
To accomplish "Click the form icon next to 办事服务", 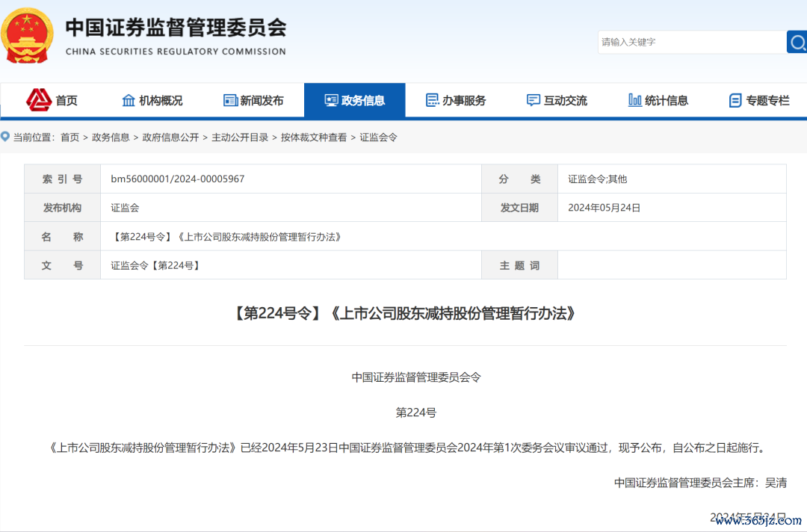I will pyautogui.click(x=432, y=100).
